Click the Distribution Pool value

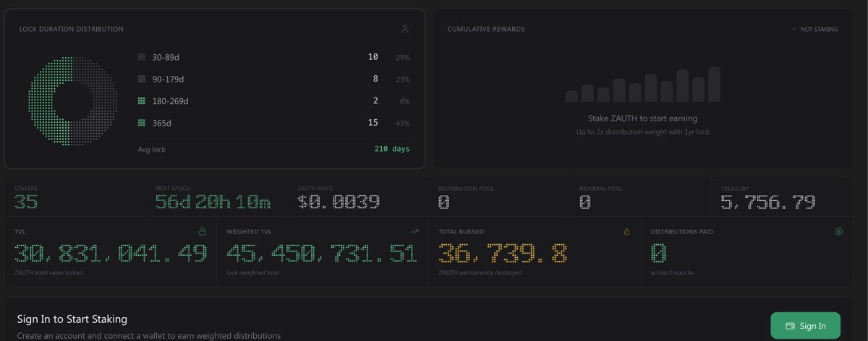click(x=443, y=202)
